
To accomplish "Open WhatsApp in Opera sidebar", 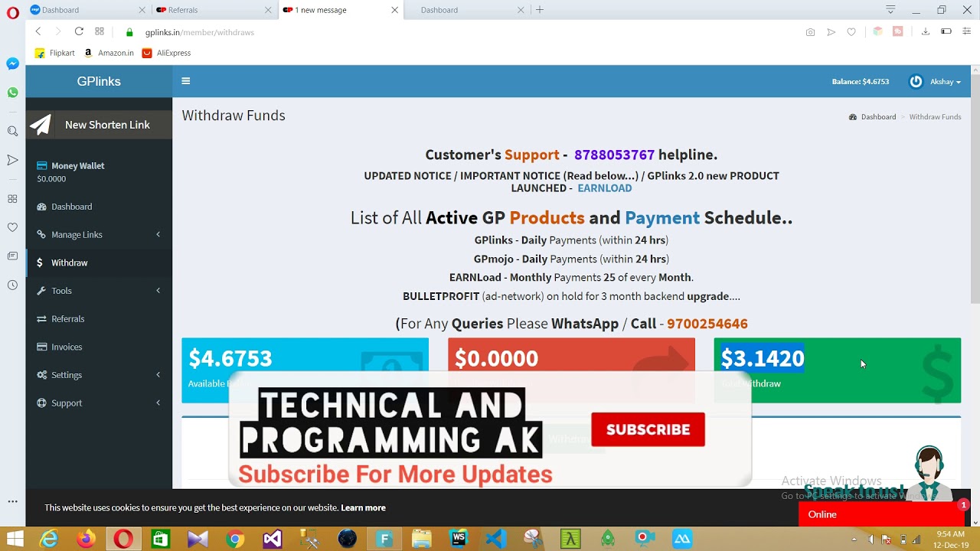I will [x=12, y=93].
